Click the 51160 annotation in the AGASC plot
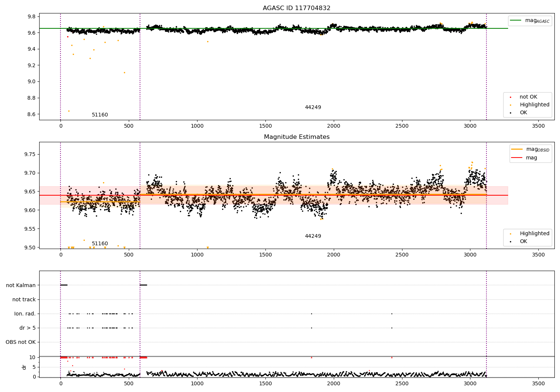 [100, 115]
